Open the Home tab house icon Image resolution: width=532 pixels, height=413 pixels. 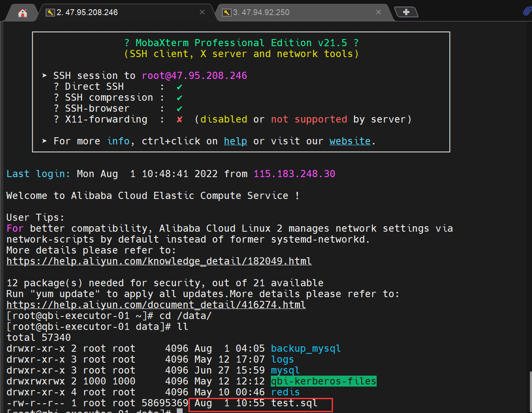(23, 13)
